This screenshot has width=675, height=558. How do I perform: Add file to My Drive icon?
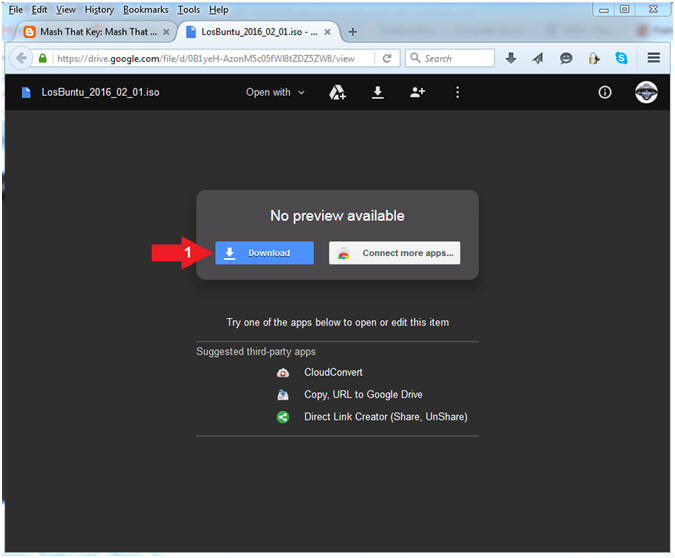coord(338,92)
